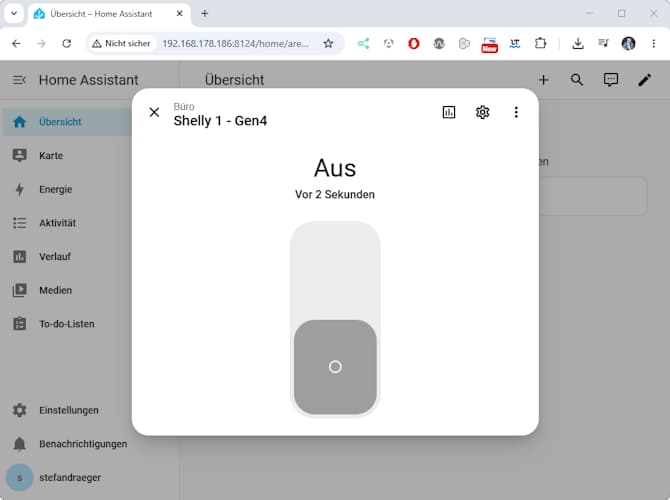The image size is (670, 500).
Task: Edit dashboard with the pencil icon
Action: (644, 80)
